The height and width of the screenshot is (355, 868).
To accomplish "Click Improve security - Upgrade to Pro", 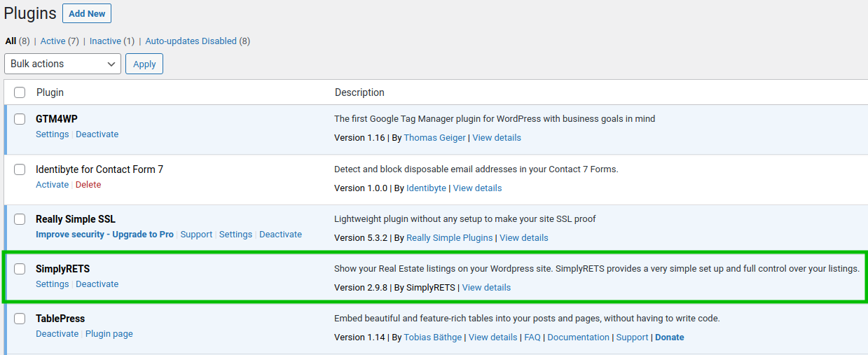I will 104,235.
